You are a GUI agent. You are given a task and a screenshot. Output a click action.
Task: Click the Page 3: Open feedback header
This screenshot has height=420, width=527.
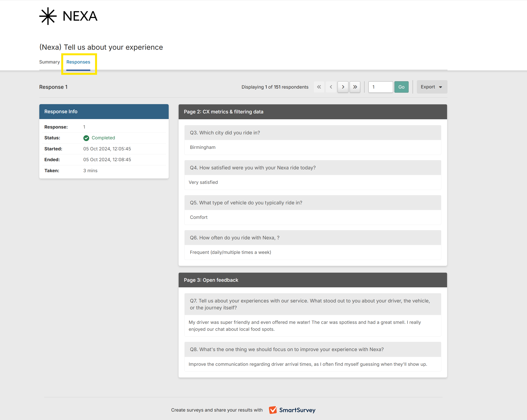pos(313,280)
